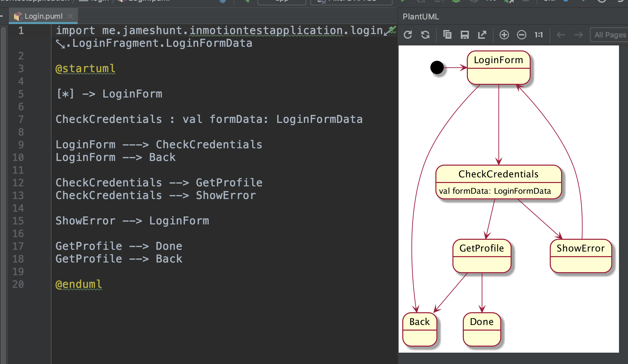The image size is (628, 364).
Task: Click the LoginForm state in the diagram
Action: pos(499,67)
